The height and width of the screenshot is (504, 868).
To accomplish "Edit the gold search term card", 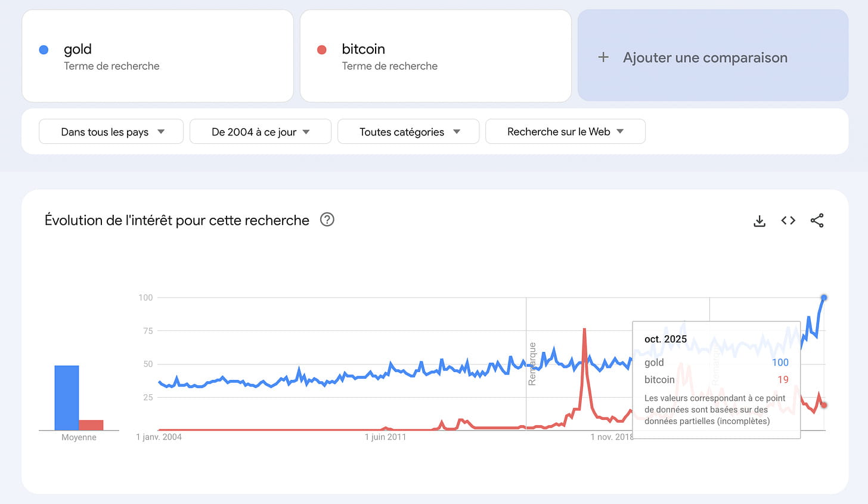I will tap(157, 56).
